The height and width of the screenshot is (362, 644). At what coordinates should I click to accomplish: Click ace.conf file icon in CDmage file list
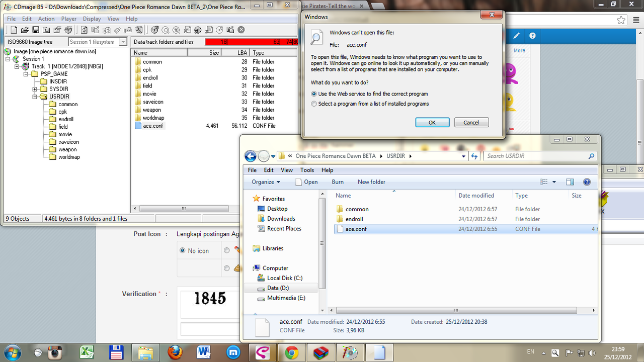click(x=138, y=126)
